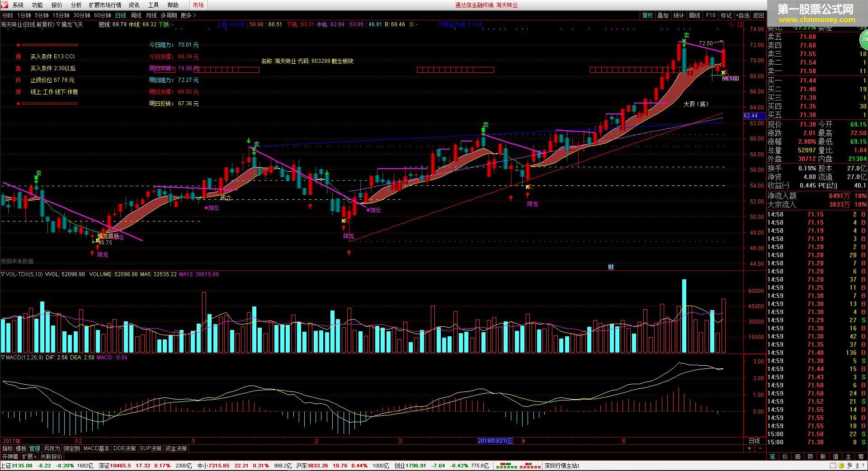This screenshot has width=868, height=471.
Task: Expand the 更多 periods list
Action: coord(188,15)
